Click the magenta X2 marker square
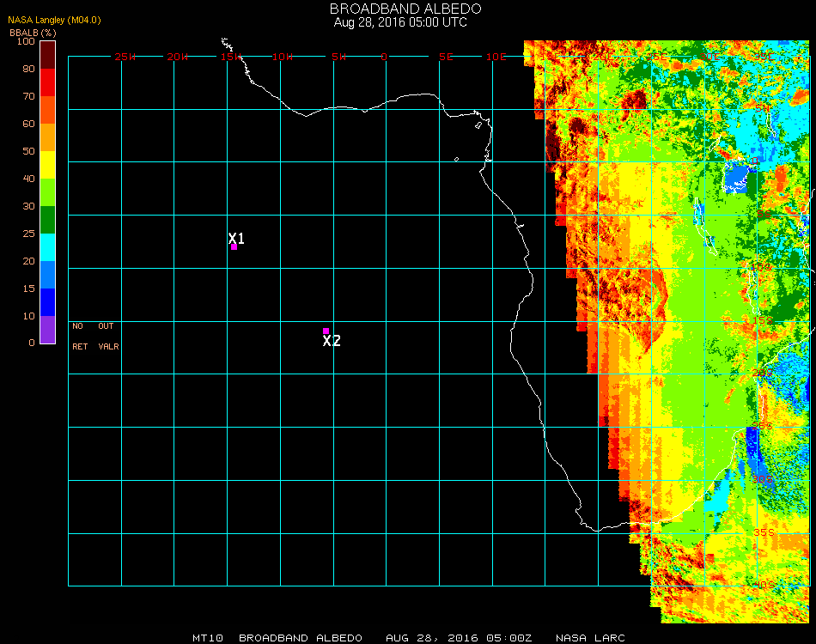Image resolution: width=816 pixels, height=644 pixels. (x=326, y=331)
